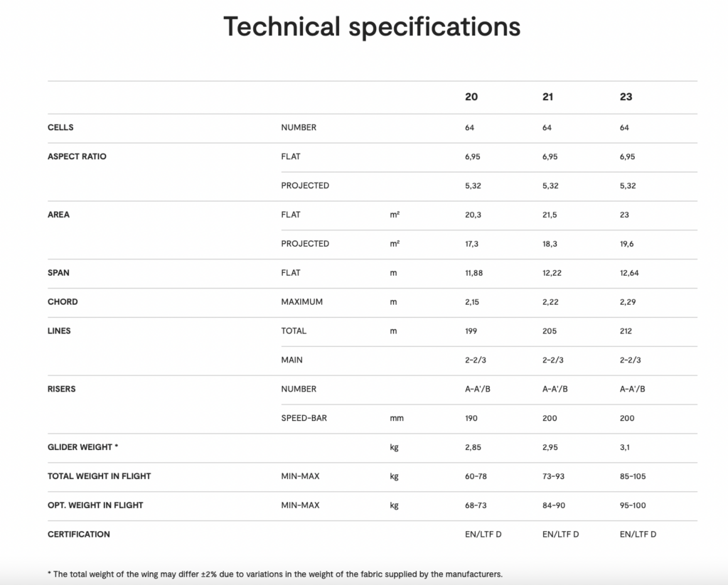This screenshot has height=585, width=728.
Task: Click the CERTIFICATION row label
Action: point(78,535)
